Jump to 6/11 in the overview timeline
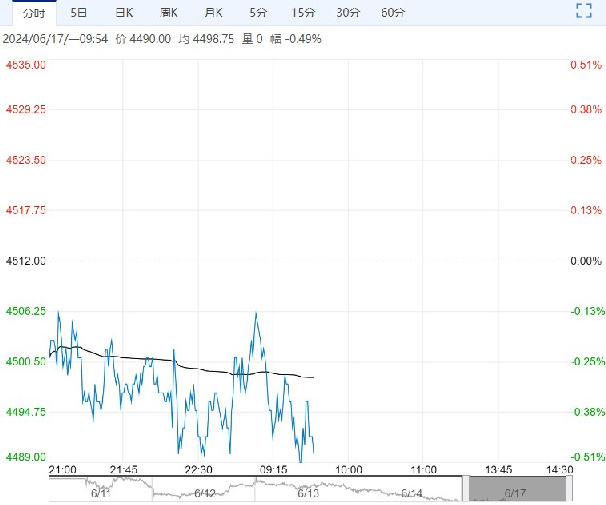Viewport: 606px width, 505px height. (99, 491)
